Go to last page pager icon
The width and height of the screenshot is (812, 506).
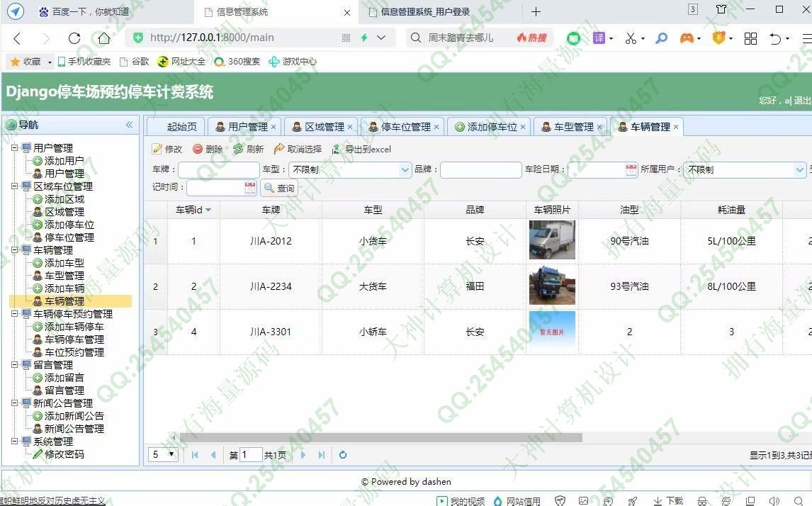(322, 455)
